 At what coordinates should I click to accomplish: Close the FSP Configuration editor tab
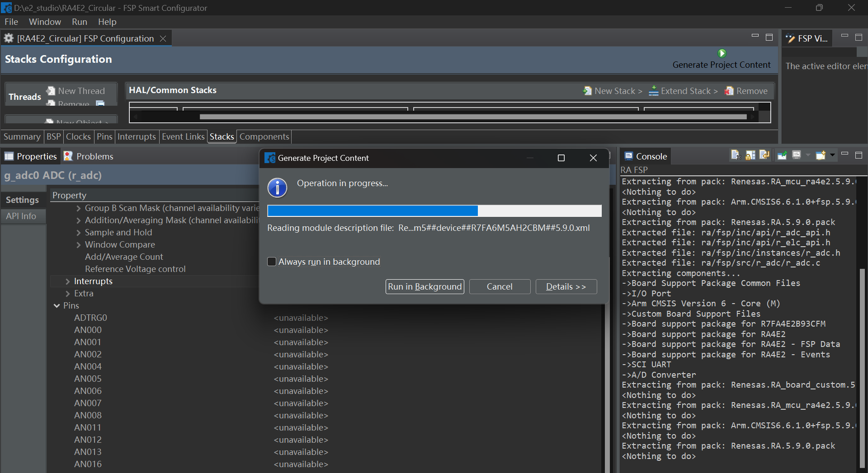[x=163, y=39]
